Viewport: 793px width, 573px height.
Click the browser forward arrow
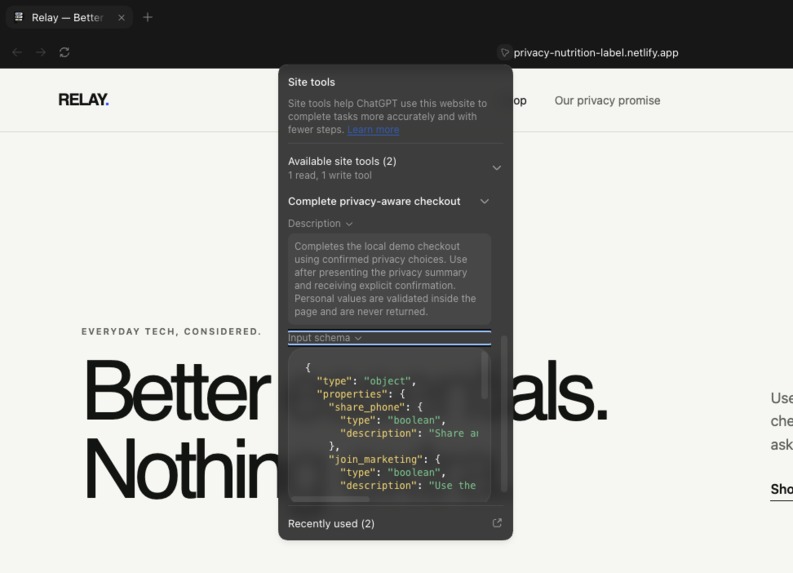click(41, 52)
